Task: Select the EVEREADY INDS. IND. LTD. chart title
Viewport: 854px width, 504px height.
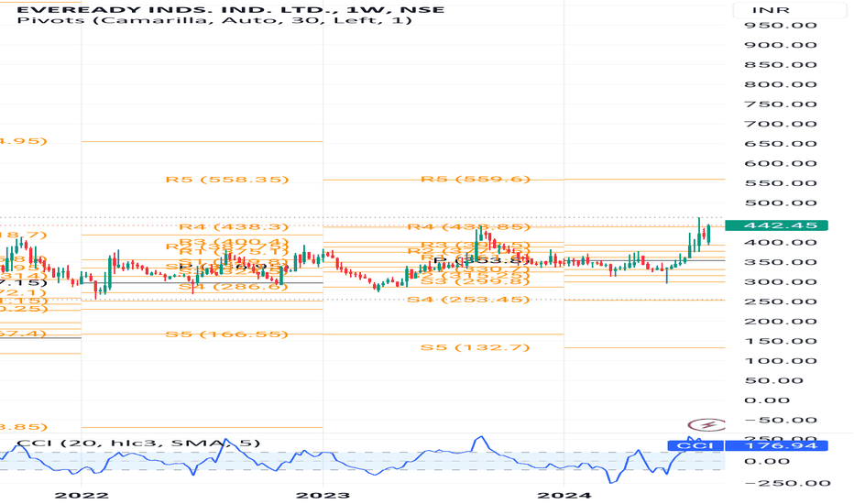Action: point(230,9)
